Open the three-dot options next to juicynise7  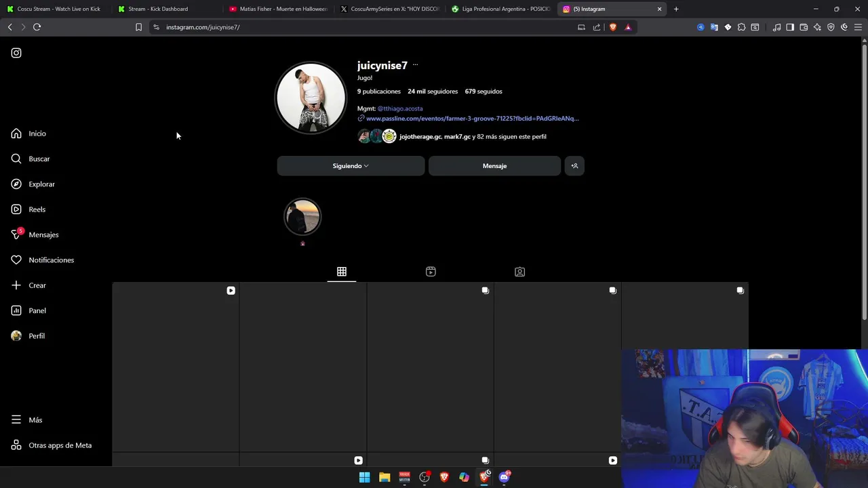tap(415, 65)
